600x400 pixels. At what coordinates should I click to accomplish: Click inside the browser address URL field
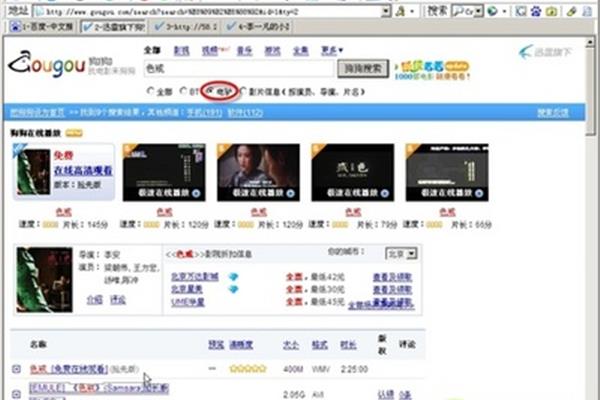[209, 11]
